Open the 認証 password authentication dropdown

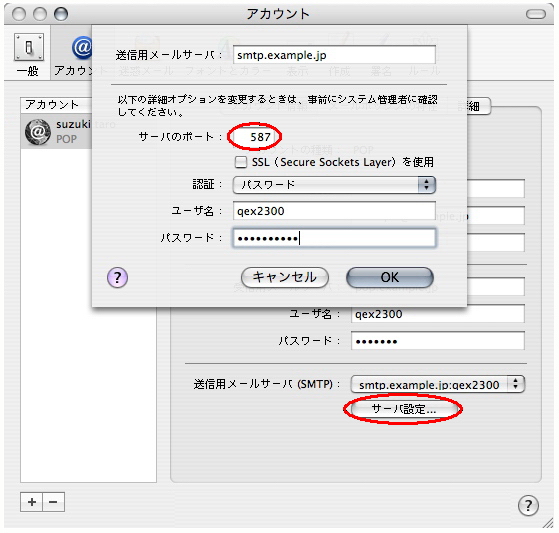(x=334, y=185)
